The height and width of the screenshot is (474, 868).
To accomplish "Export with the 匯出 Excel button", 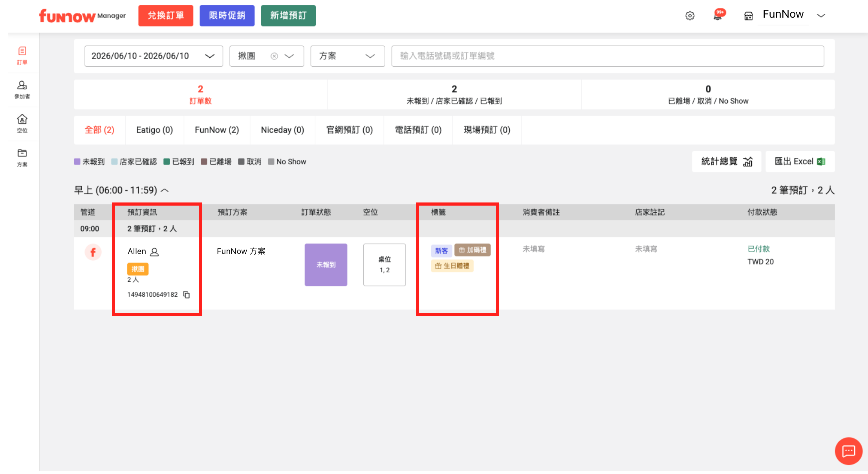I will [x=800, y=162].
